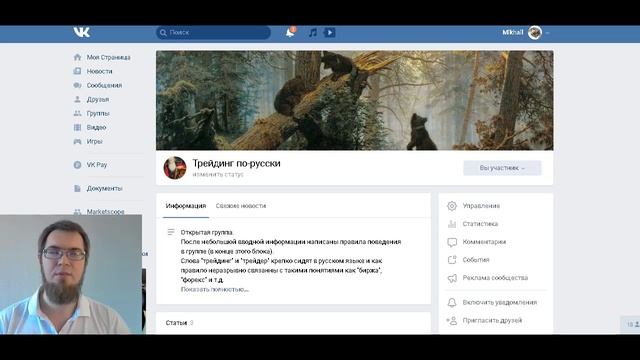640x360 pixels.
Task: Click the VK Pay icon
Action: (x=78, y=165)
